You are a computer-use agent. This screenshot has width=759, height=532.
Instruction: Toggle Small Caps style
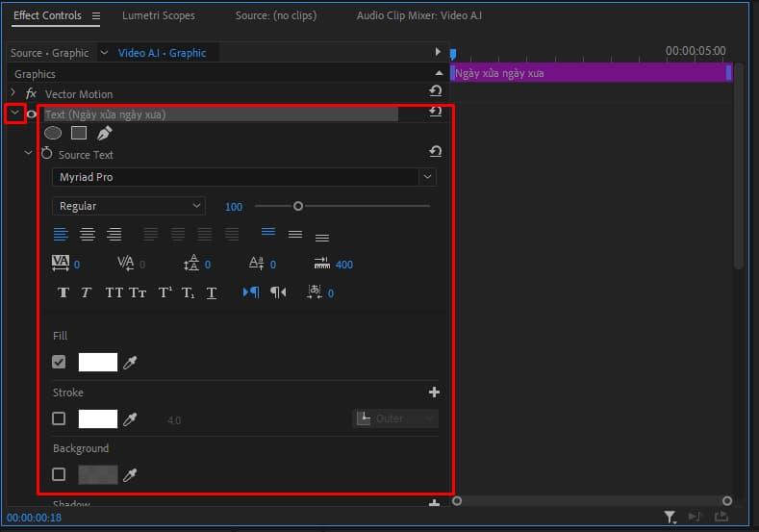click(x=138, y=292)
